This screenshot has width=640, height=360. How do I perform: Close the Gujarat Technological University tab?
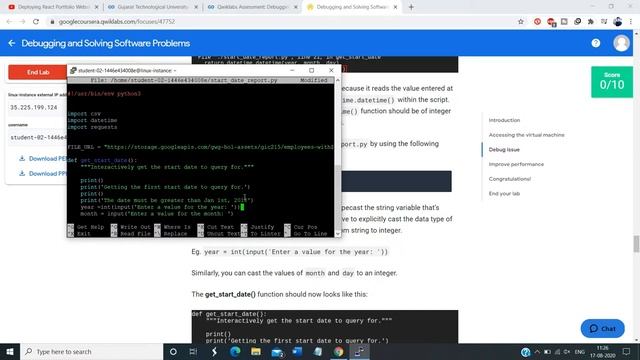coord(196,7)
